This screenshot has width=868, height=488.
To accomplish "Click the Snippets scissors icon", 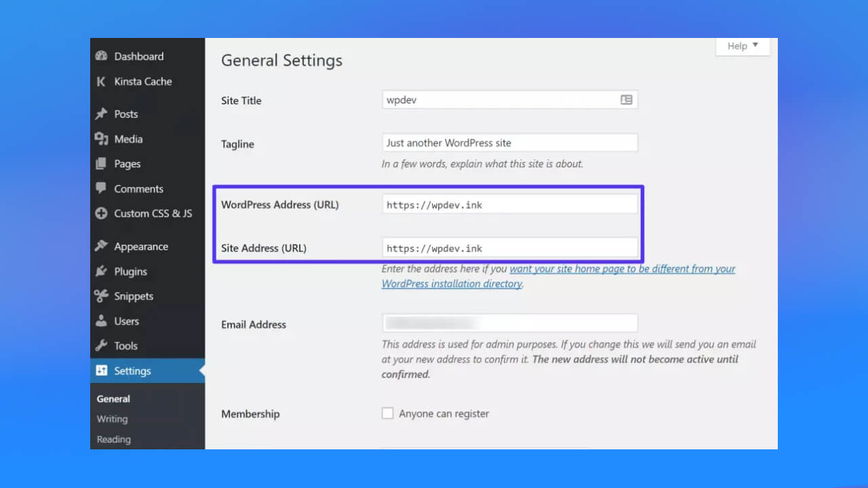I will coord(101,296).
